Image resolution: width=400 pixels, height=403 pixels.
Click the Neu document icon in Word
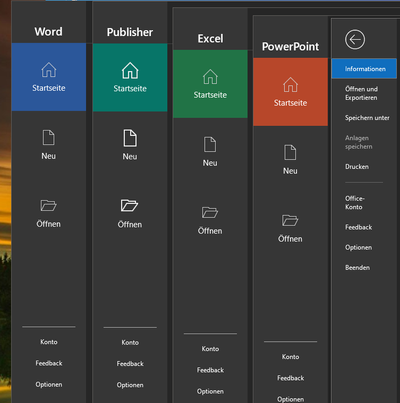[x=49, y=138]
